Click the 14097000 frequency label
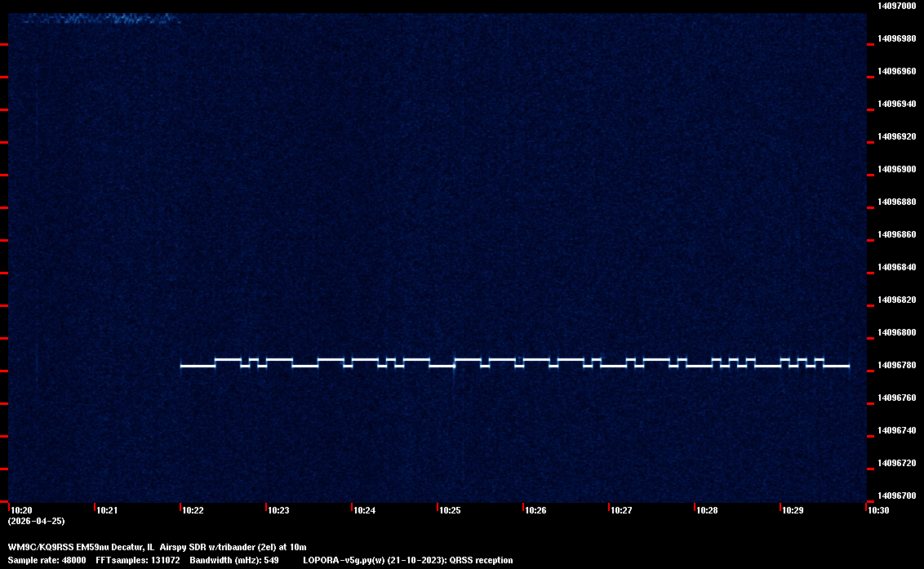This screenshot has width=924, height=569. 896,6
